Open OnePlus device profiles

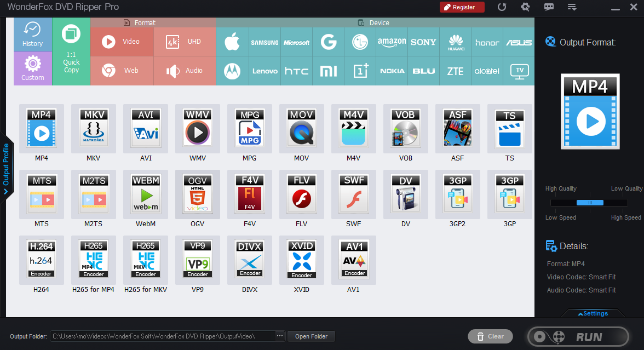coord(360,71)
